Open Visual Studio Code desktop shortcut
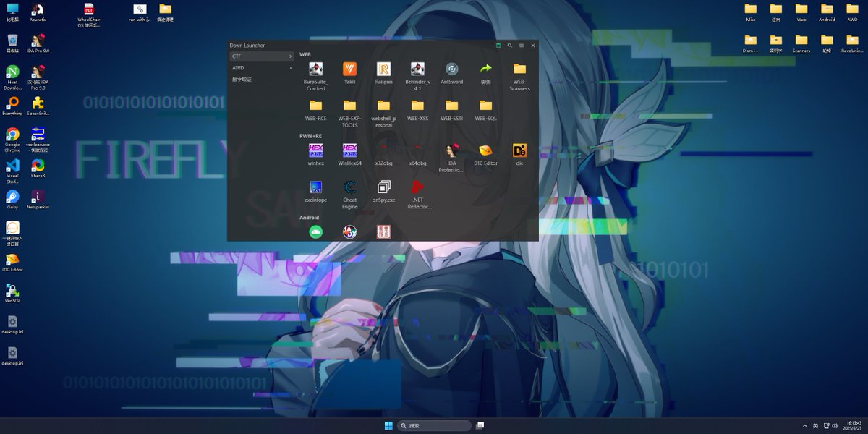868x434 pixels. click(12, 171)
